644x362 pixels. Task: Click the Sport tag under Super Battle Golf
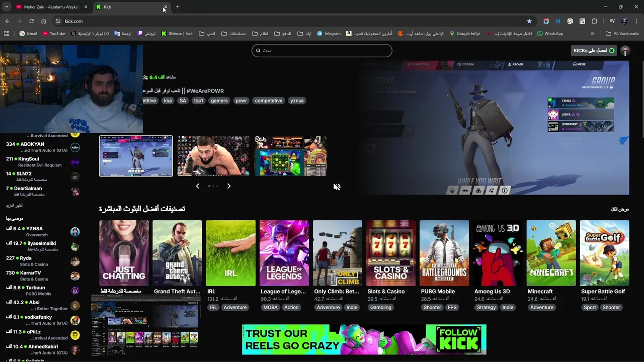tap(590, 307)
